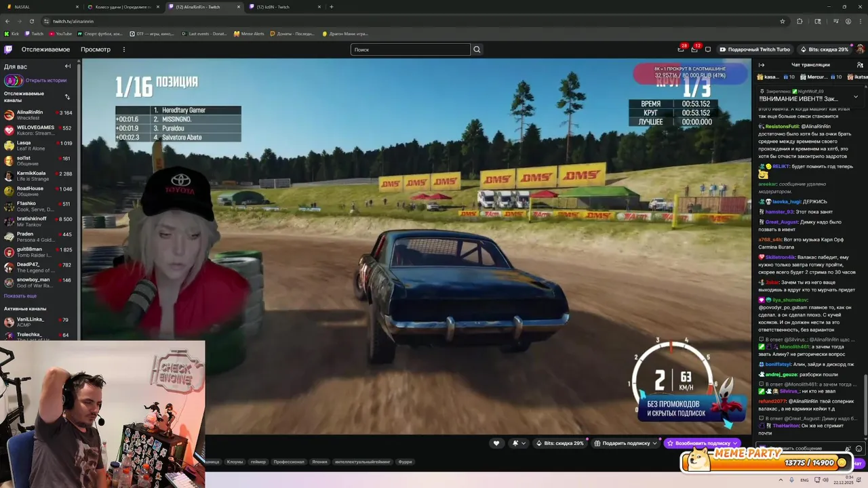Open the notification bell dropdown under the video
Viewport: 868px width, 488px height.
(519, 443)
